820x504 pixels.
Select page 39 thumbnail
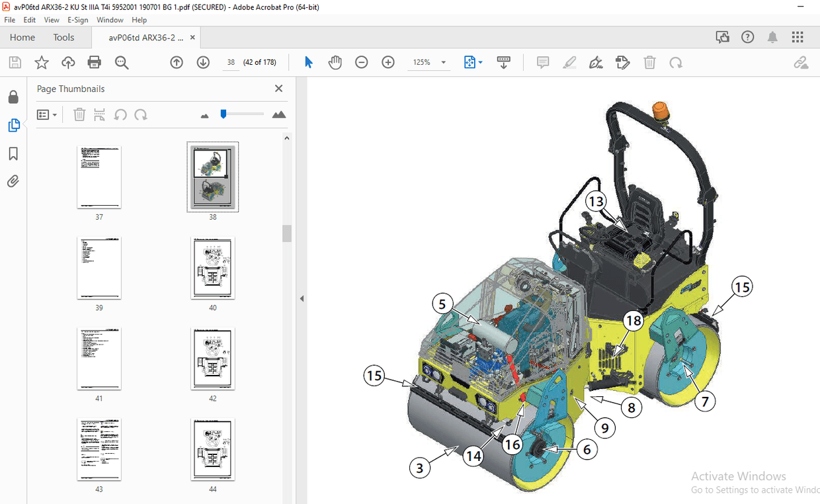(99, 269)
